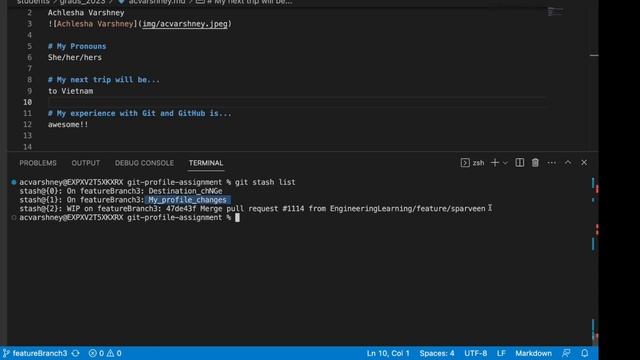Click highlighted 'My_profile_changes' stash text
Image resolution: width=640 pixels, height=360 pixels.
pyautogui.click(x=187, y=200)
